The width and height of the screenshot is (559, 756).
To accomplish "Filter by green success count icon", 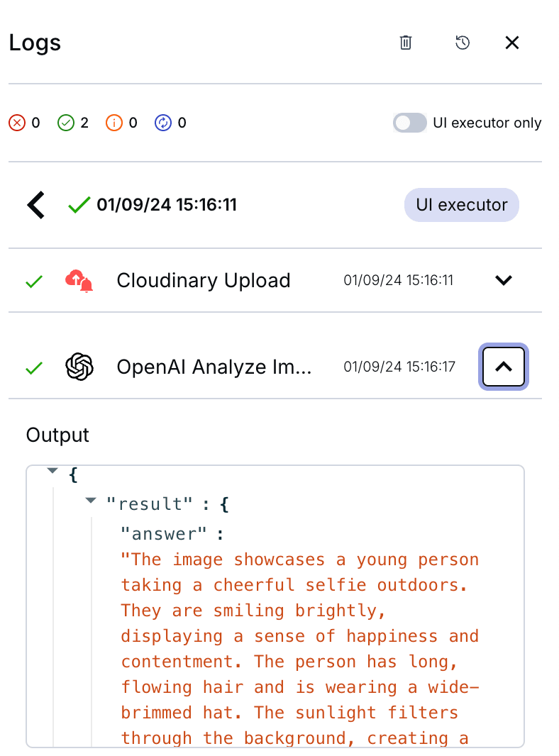I will coord(65,123).
